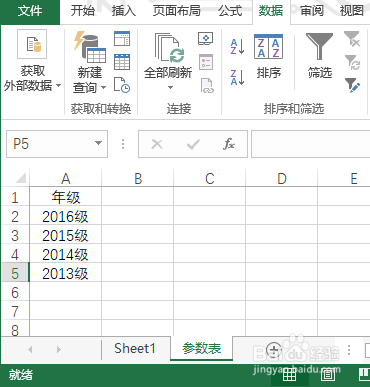The width and height of the screenshot is (370, 387).
Task: Switch to the 页面布局 tab
Action: [177, 11]
